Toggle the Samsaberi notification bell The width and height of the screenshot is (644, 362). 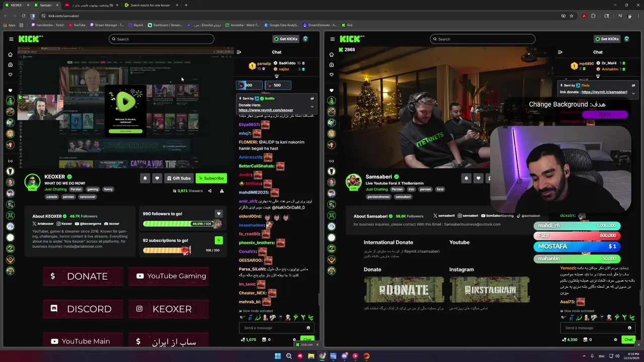(466, 178)
